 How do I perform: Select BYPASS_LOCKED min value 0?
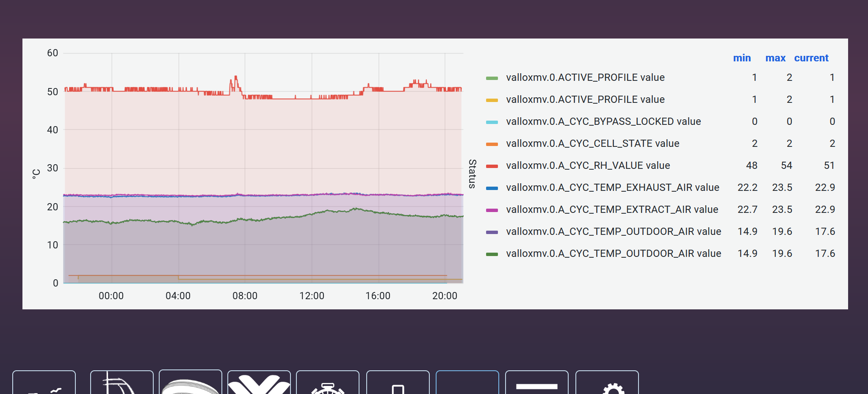[x=755, y=121]
